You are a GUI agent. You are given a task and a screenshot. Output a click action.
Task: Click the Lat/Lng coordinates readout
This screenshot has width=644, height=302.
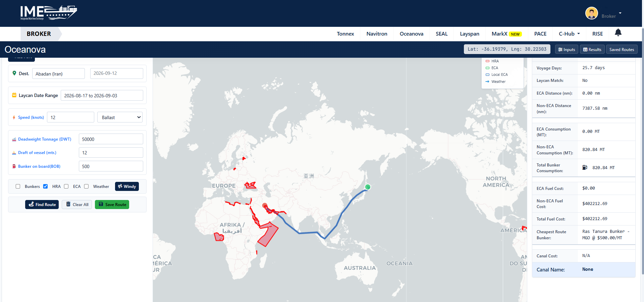507,49
